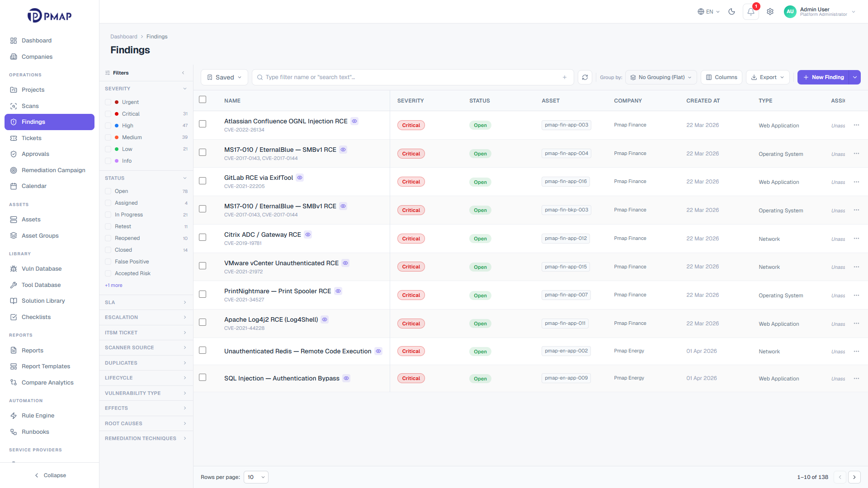Viewport: 868px width, 488px height.
Task: Open the Saved filters dropdown
Action: [224, 77]
